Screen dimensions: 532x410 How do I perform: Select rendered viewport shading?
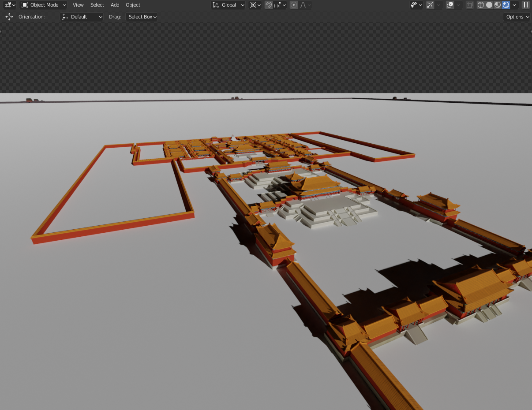pos(506,5)
